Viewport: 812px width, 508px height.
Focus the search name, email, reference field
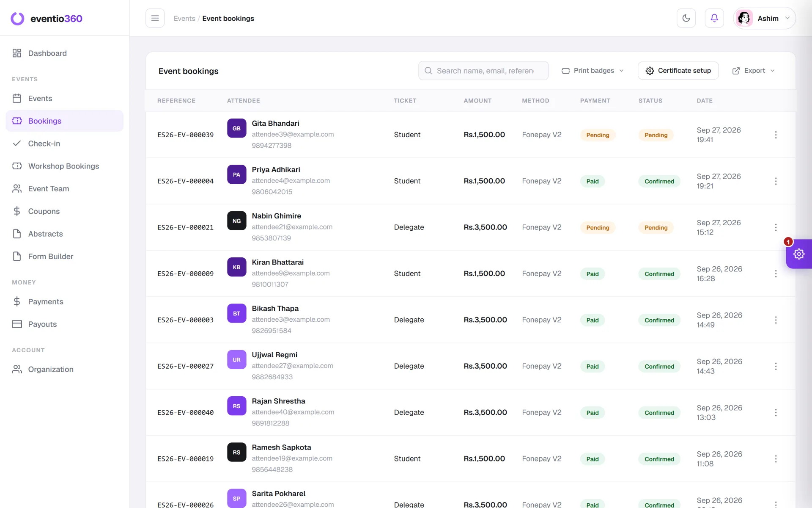(x=483, y=71)
